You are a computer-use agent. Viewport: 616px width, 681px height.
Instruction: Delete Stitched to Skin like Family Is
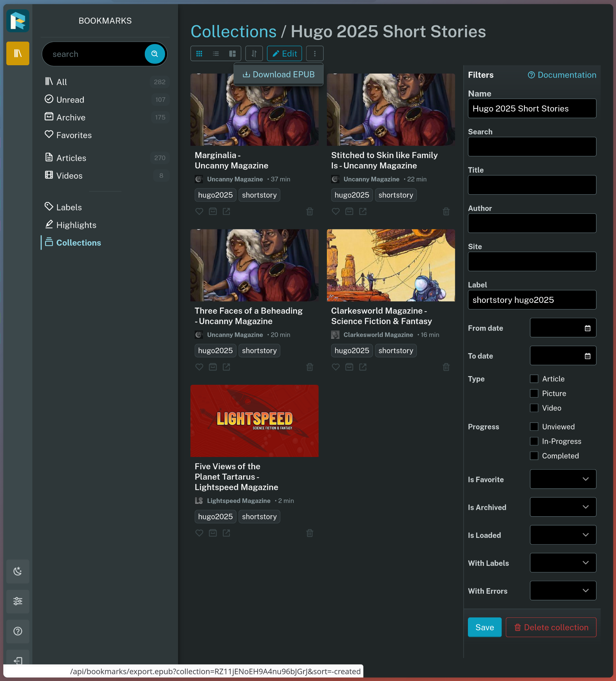click(446, 211)
